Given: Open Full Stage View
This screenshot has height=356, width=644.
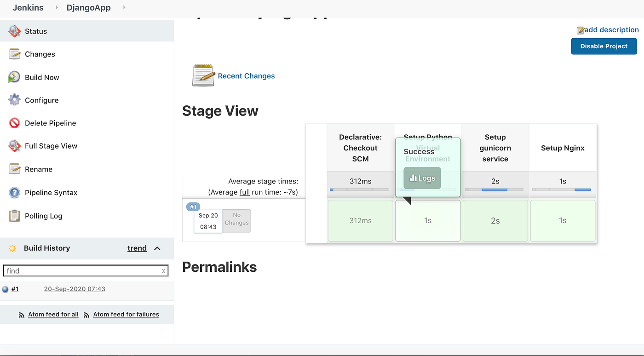Looking at the screenshot, I should (x=14, y=146).
